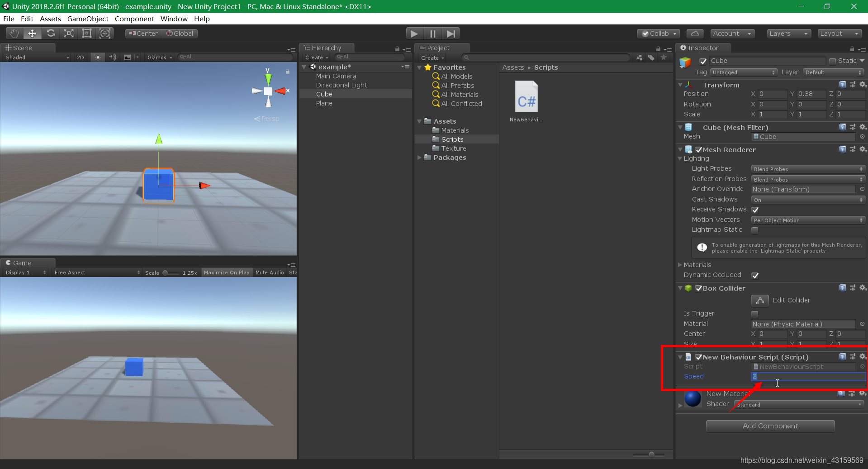Switch to the Game tab
868x469 pixels.
22,263
